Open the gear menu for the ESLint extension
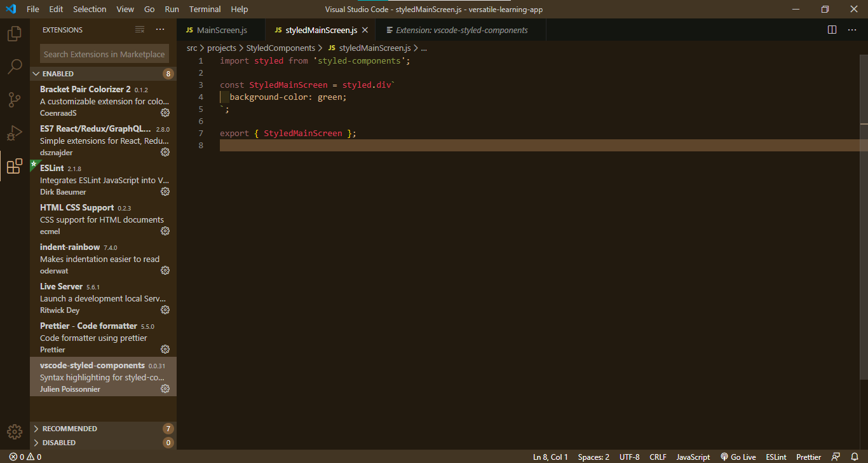Image resolution: width=868 pixels, height=463 pixels. [165, 191]
